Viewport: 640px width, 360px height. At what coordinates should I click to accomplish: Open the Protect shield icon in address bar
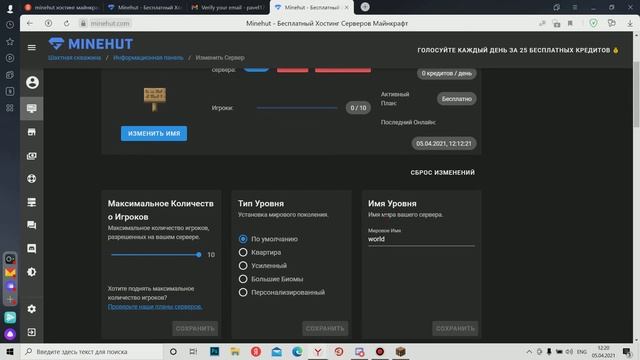593,24
